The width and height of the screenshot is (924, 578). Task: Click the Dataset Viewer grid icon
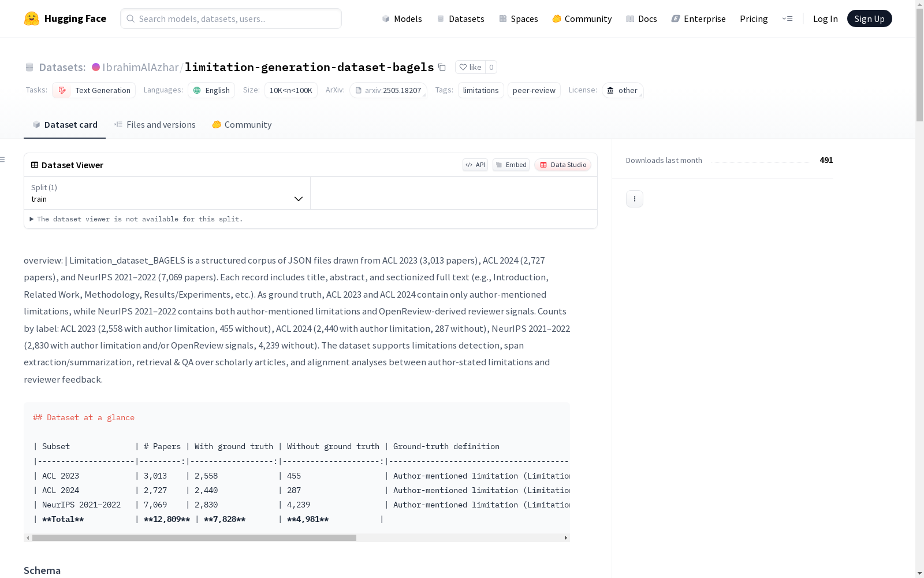click(35, 165)
